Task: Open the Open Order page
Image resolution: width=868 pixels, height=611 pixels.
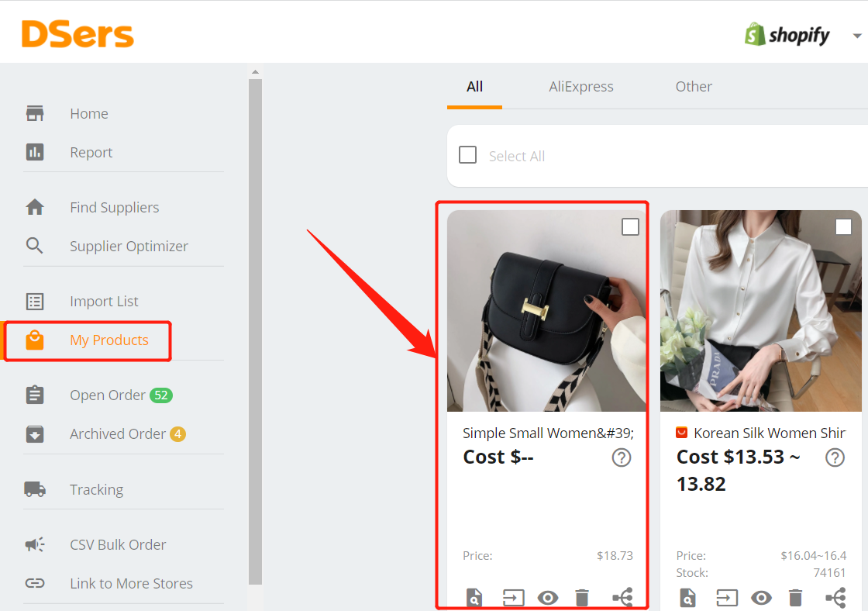Action: 108,395
